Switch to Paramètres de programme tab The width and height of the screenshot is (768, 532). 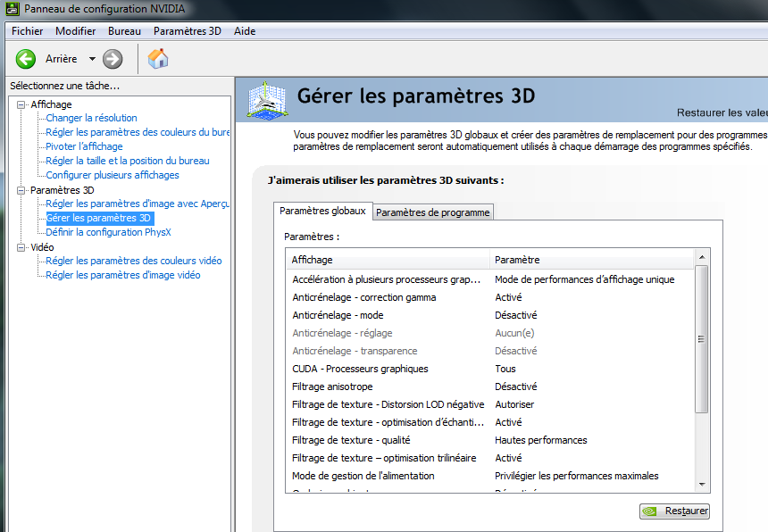432,212
